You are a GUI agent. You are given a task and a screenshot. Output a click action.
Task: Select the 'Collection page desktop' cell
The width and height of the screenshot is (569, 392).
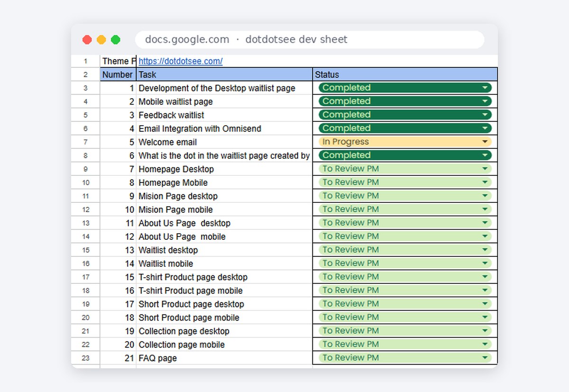224,331
